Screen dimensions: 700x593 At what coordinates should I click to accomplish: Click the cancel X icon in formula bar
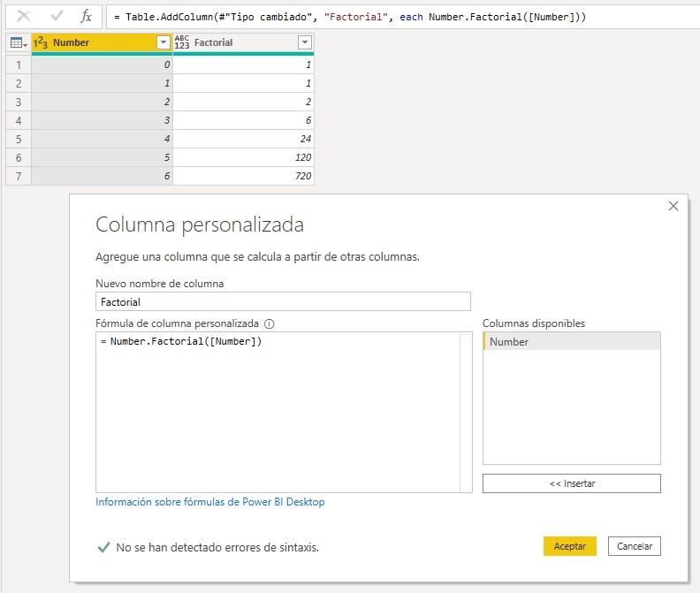click(x=24, y=16)
